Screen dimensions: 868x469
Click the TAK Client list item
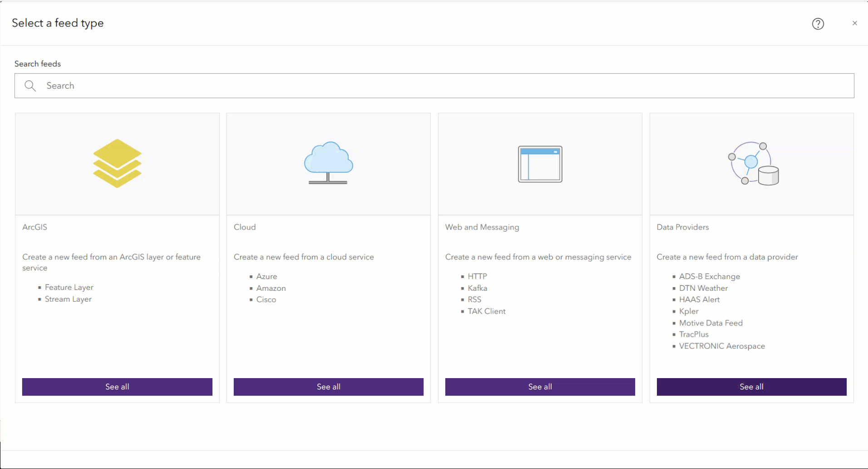tap(486, 311)
